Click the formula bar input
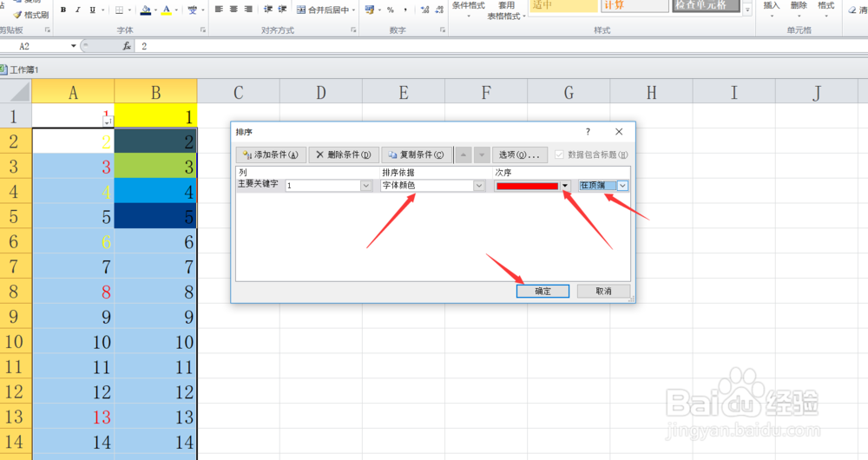This screenshot has height=460, width=868. coord(501,46)
